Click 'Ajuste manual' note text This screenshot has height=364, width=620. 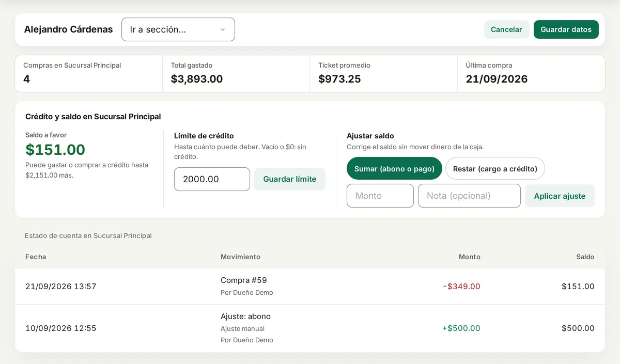[x=242, y=329]
